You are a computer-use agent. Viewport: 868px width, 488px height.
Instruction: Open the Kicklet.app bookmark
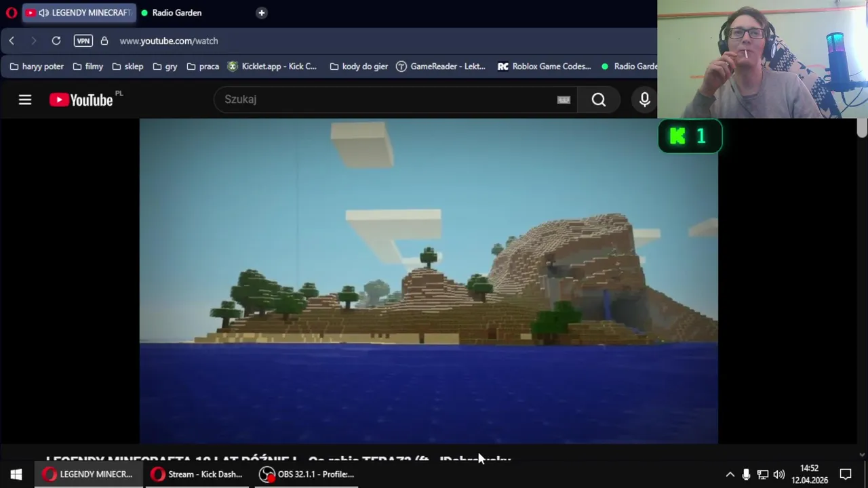(272, 66)
